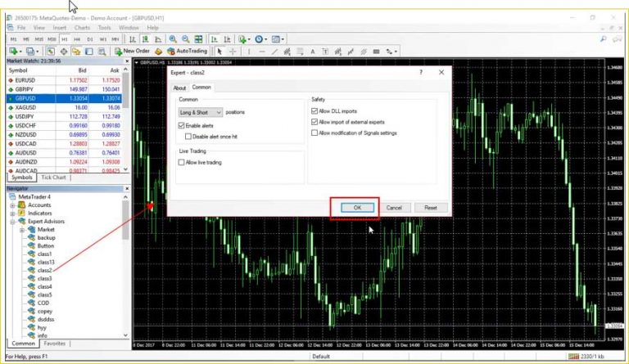
Task: Select the crosshair tool
Action: pyautogui.click(x=233, y=52)
